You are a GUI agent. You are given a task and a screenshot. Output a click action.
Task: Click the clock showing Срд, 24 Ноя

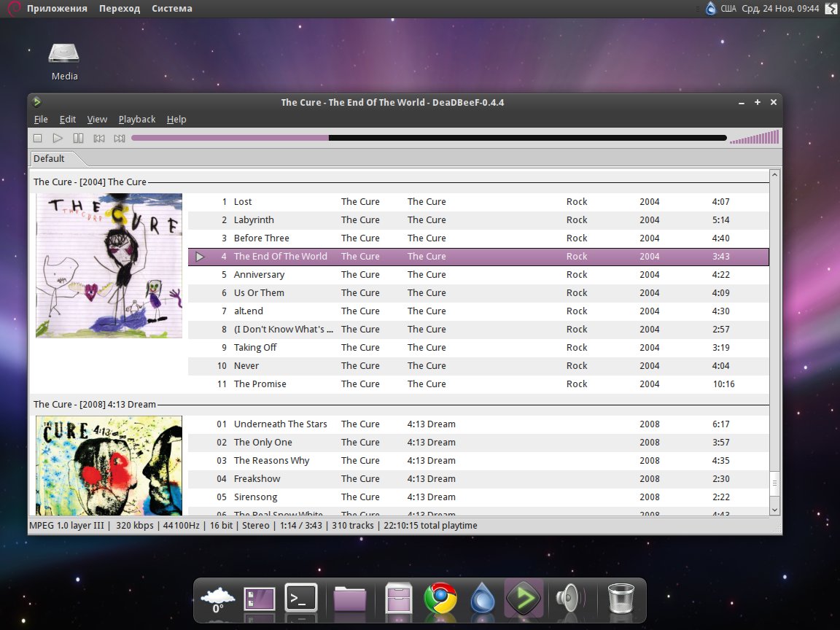pyautogui.click(x=780, y=9)
